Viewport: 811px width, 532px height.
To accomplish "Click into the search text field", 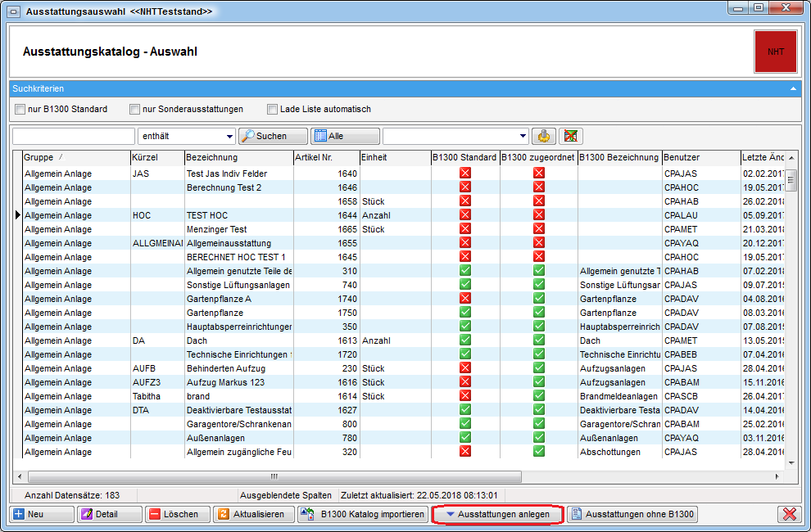I will tap(73, 136).
